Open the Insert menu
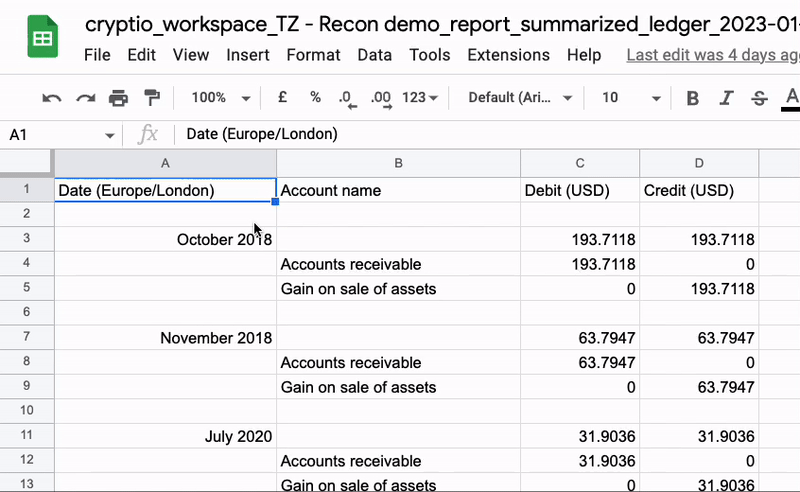The width and height of the screenshot is (800, 492). click(x=247, y=55)
